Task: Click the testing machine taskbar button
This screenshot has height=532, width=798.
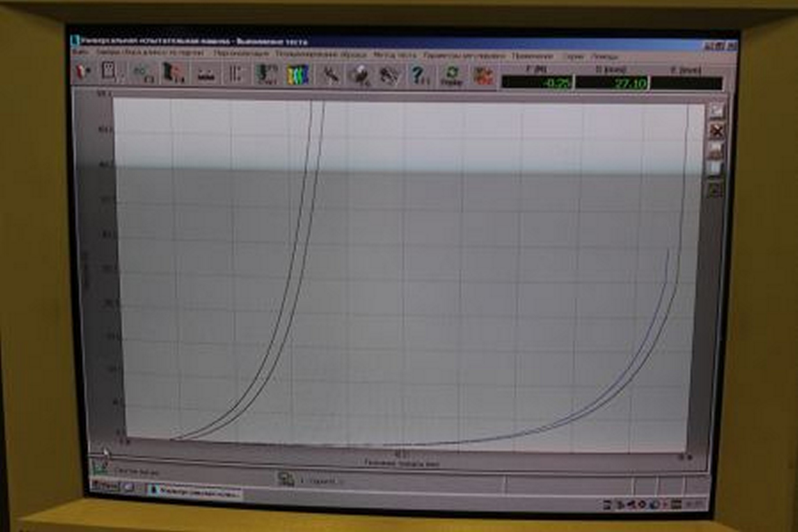Action: 195,492
